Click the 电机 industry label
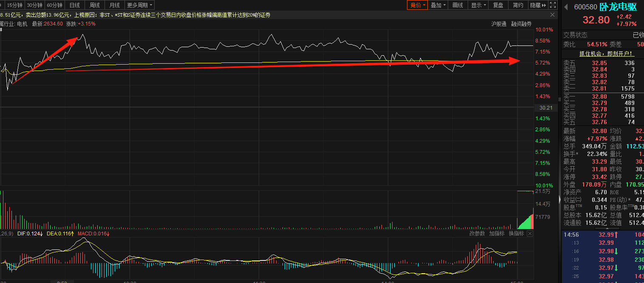This screenshot has height=283, width=644. [x=22, y=24]
